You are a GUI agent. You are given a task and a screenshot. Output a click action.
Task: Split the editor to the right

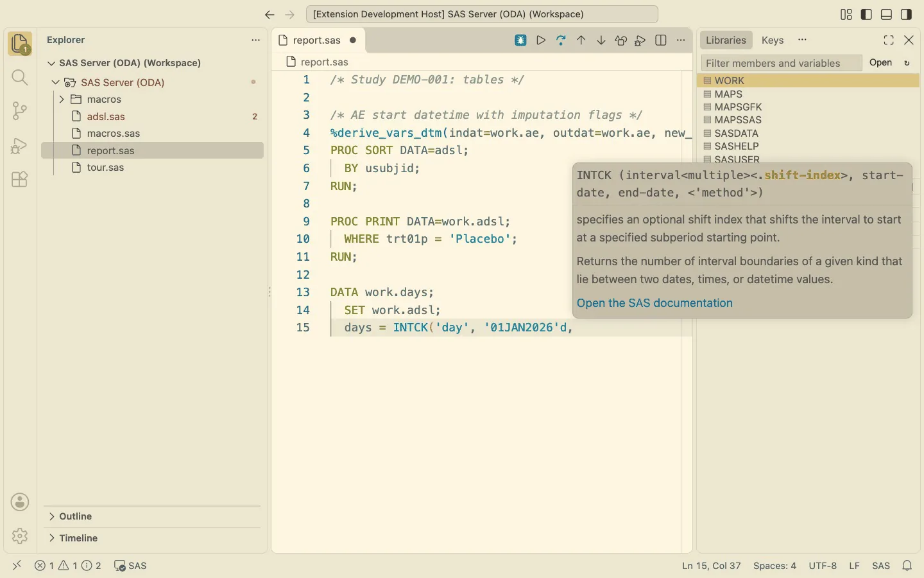(x=661, y=40)
